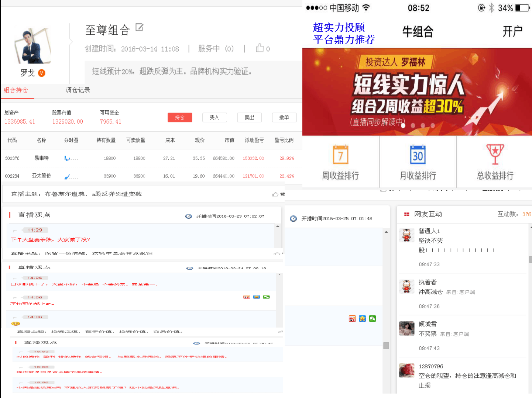Switch to the 调仓记录 tab
Image resolution: width=532 pixels, height=398 pixels.
click(x=77, y=90)
